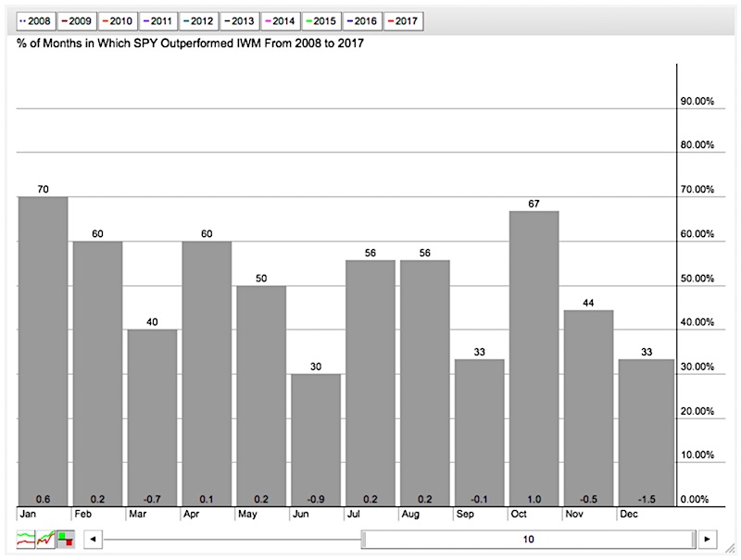The image size is (741, 560).
Task: Click the "60.00%" y-axis label
Action: point(697,234)
